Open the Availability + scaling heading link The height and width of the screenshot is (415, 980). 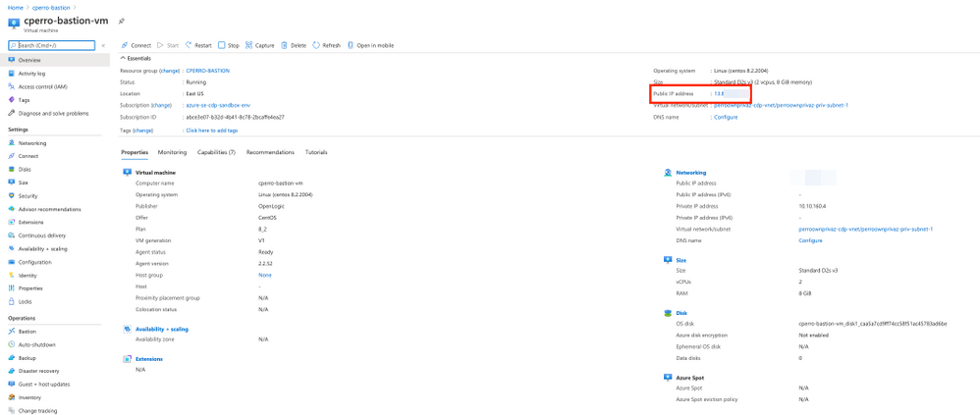[x=162, y=329]
